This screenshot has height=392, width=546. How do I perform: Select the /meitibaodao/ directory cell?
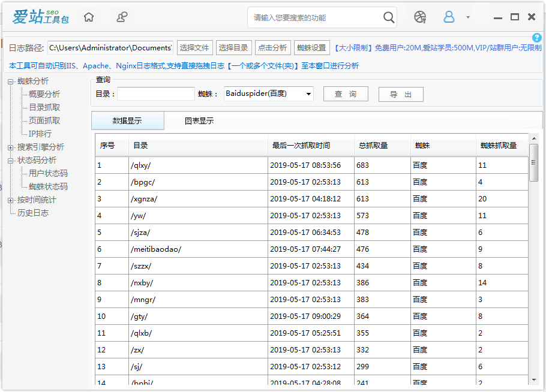pyautogui.click(x=198, y=249)
